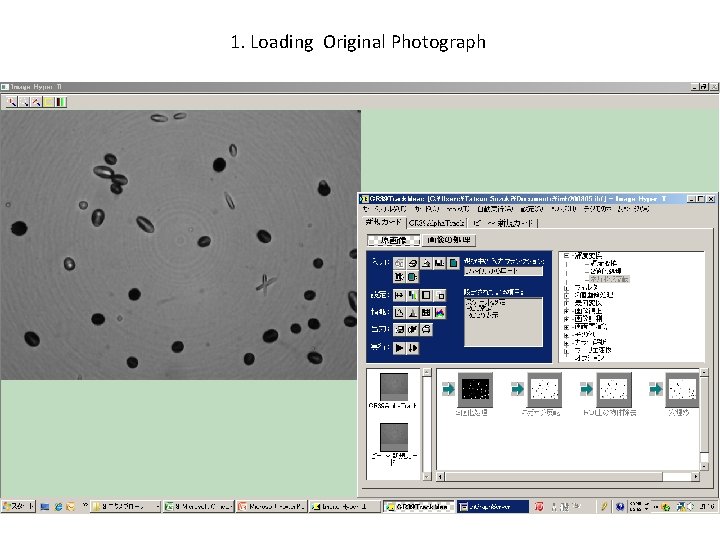The height and width of the screenshot is (540, 720).
Task: Open the Windows Start button
Action: point(18,506)
